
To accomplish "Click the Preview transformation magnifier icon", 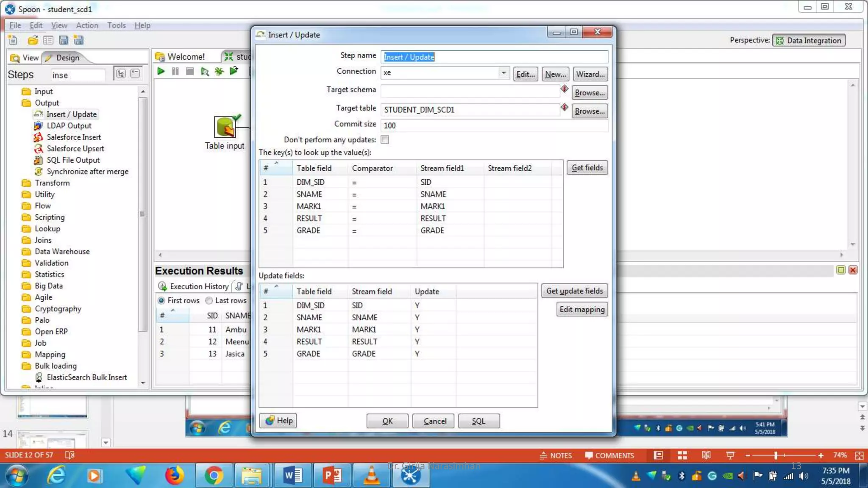I will point(205,71).
